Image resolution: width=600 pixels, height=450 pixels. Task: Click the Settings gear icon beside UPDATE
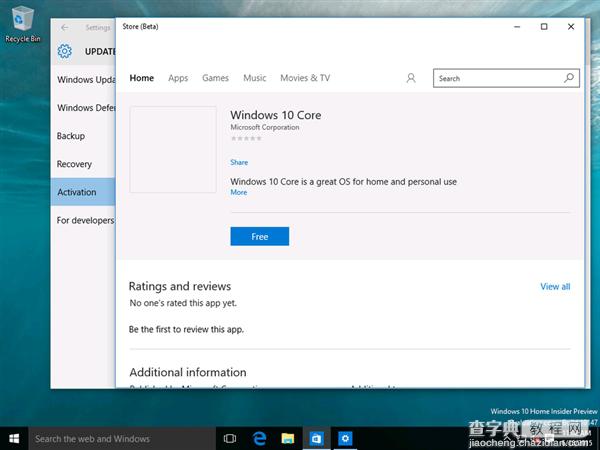point(65,51)
